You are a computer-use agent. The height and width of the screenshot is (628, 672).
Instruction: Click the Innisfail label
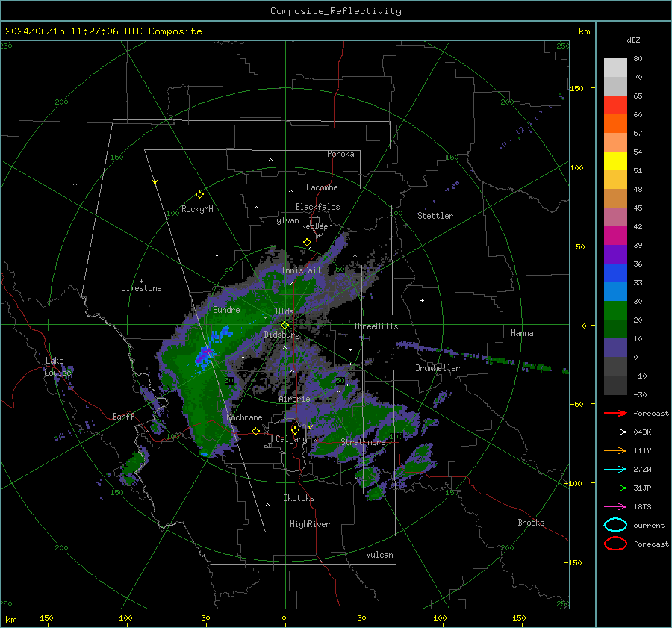[x=301, y=270]
